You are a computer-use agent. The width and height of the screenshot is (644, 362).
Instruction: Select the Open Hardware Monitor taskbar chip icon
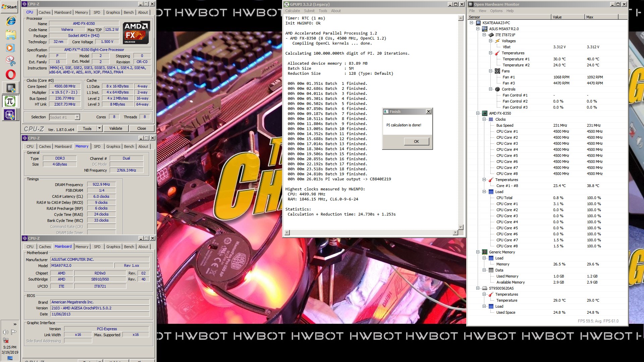[x=11, y=88]
